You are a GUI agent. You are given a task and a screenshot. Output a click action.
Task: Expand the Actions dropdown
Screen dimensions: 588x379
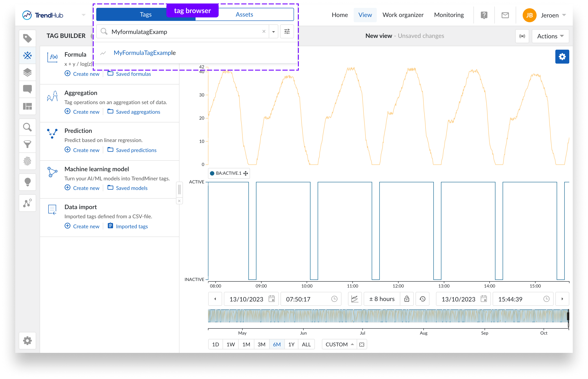(x=550, y=36)
